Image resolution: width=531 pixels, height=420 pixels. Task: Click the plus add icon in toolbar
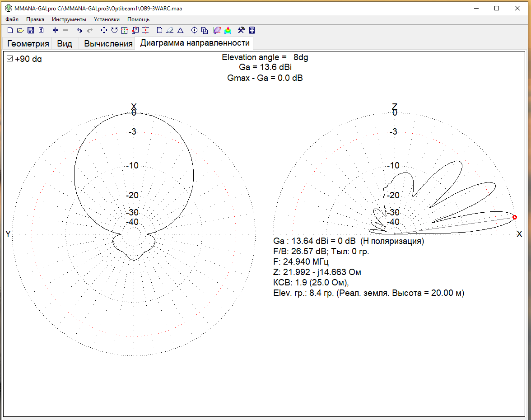tap(55, 30)
